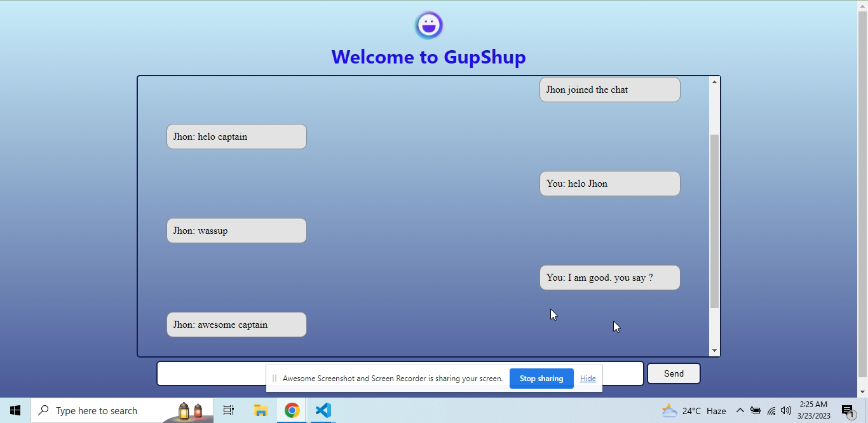Click the sharing bar drag handle

pyautogui.click(x=275, y=379)
